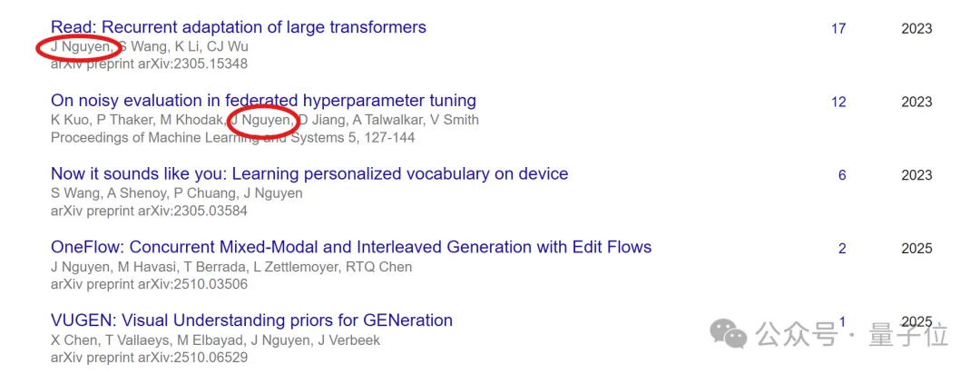Screen dimensions: 980x374
Task: Open the VUGEN Visual Understanding priors paper
Action: [251, 320]
